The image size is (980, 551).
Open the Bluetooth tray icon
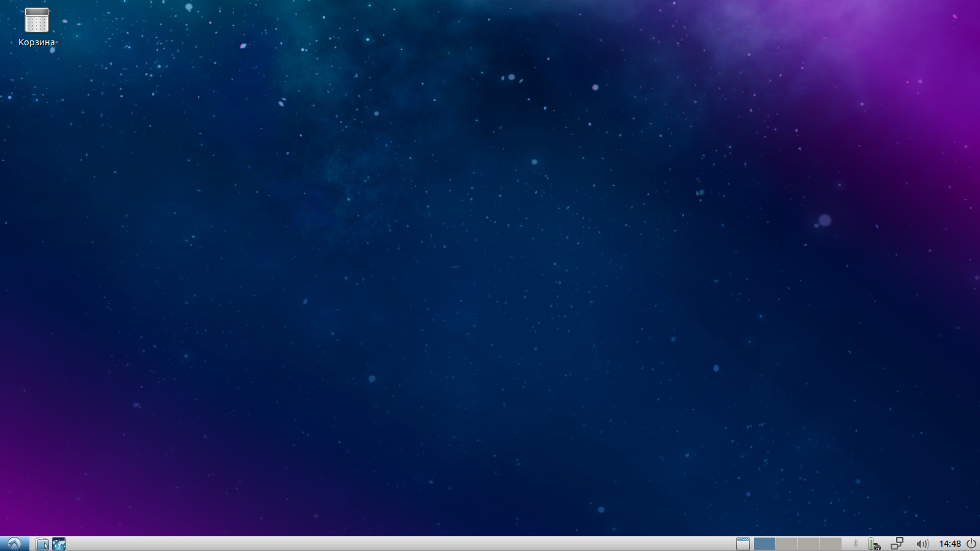[x=856, y=544]
